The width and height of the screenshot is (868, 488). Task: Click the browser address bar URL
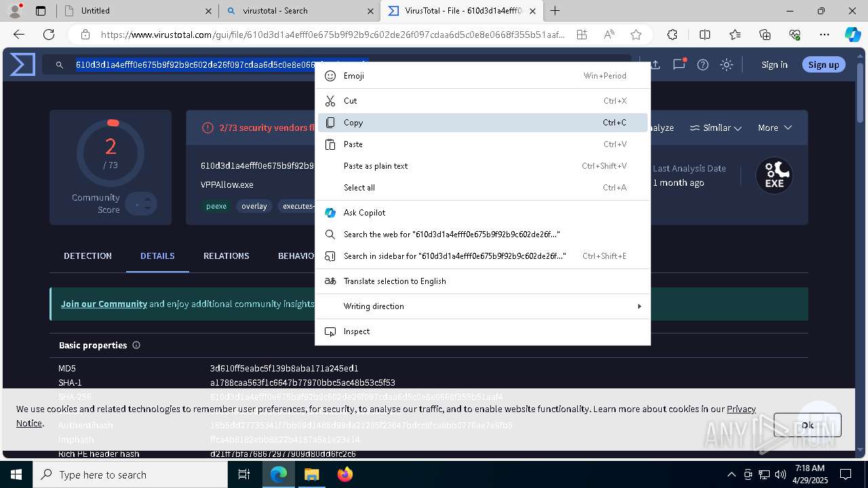tap(332, 35)
